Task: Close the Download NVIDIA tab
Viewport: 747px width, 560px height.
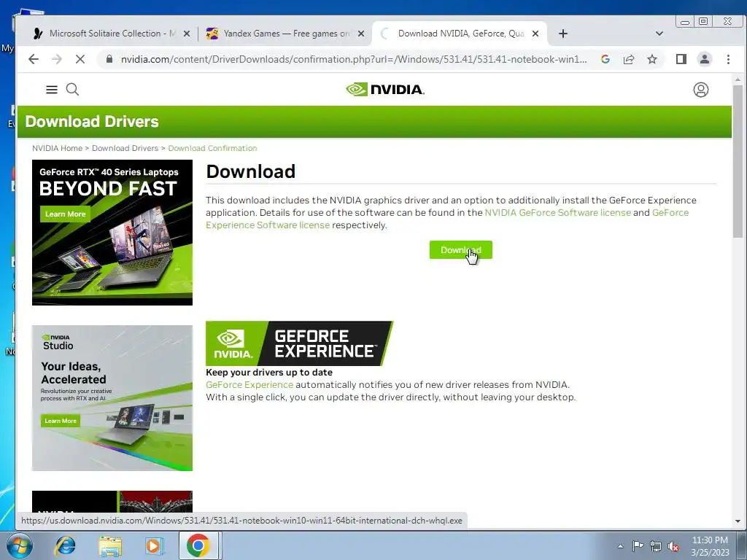Action: point(535,34)
